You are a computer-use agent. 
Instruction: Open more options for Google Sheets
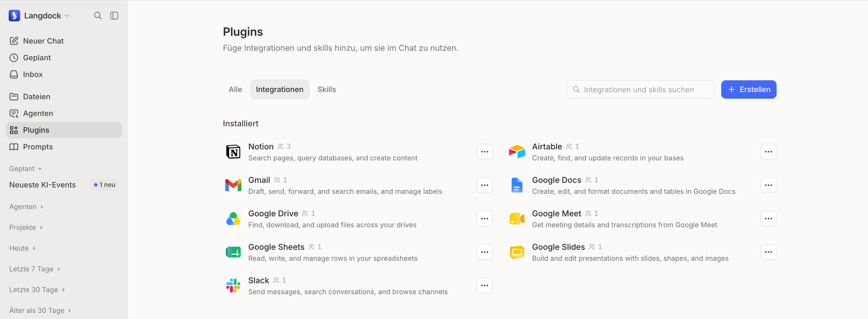pyautogui.click(x=485, y=252)
